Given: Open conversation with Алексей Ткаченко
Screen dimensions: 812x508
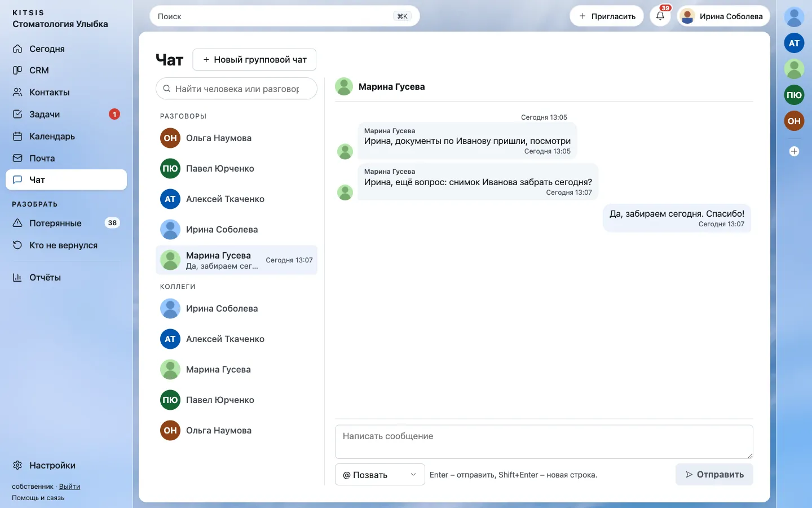Looking at the screenshot, I should tap(236, 199).
